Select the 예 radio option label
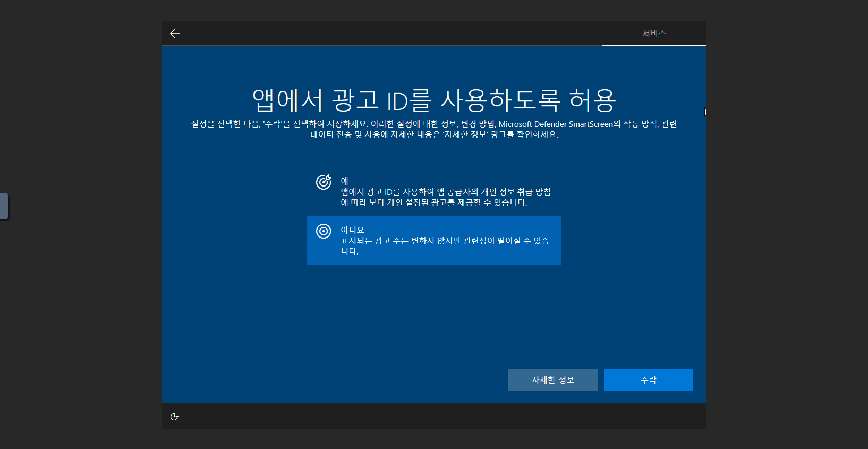The height and width of the screenshot is (449, 868). [344, 181]
